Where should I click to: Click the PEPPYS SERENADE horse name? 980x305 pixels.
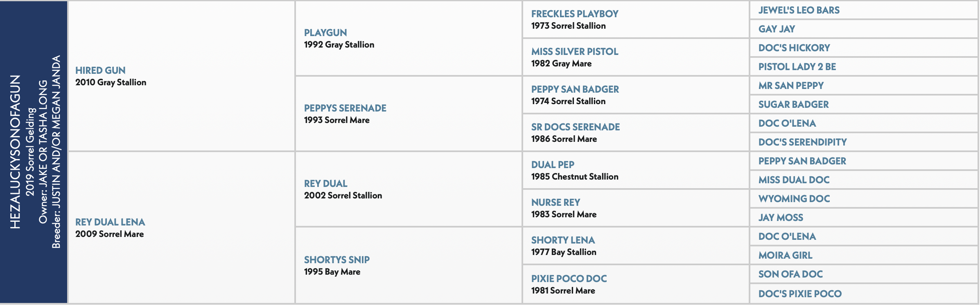click(345, 108)
